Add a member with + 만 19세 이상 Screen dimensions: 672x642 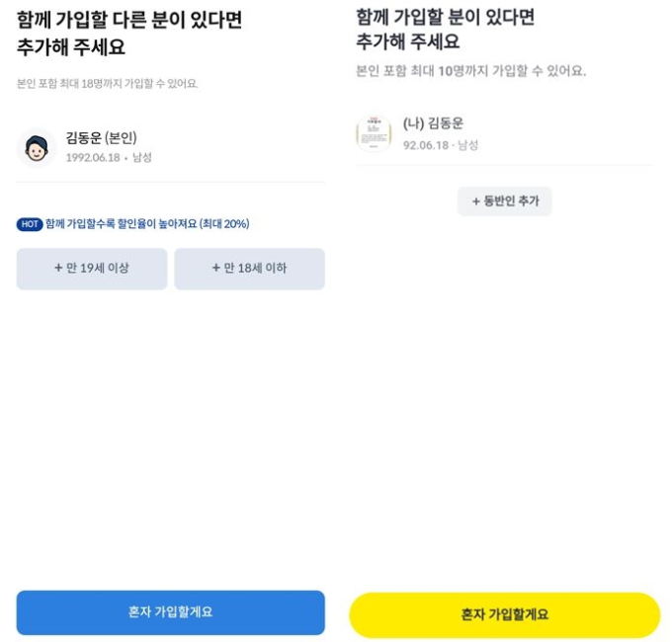(x=92, y=269)
